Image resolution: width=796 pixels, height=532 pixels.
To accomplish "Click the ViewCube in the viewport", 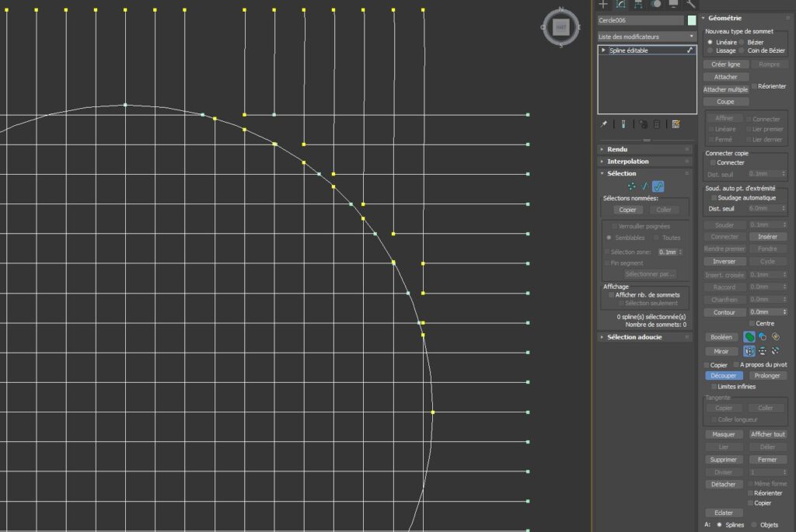I will coord(560,27).
